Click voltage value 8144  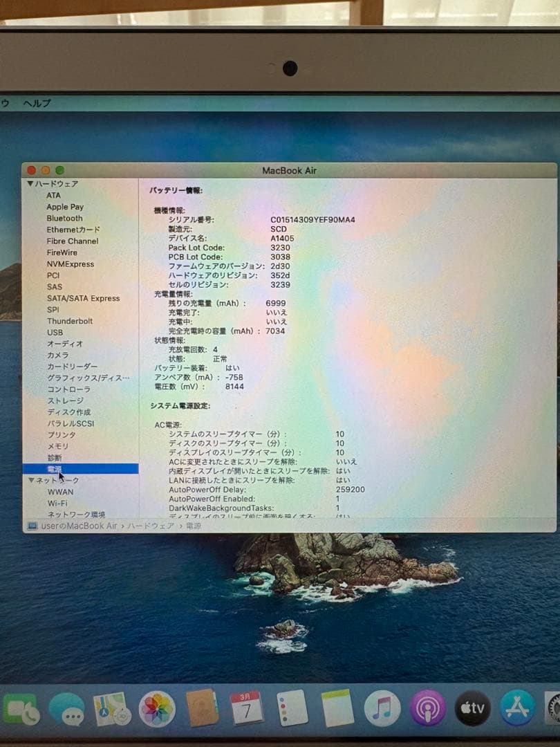[x=234, y=387]
